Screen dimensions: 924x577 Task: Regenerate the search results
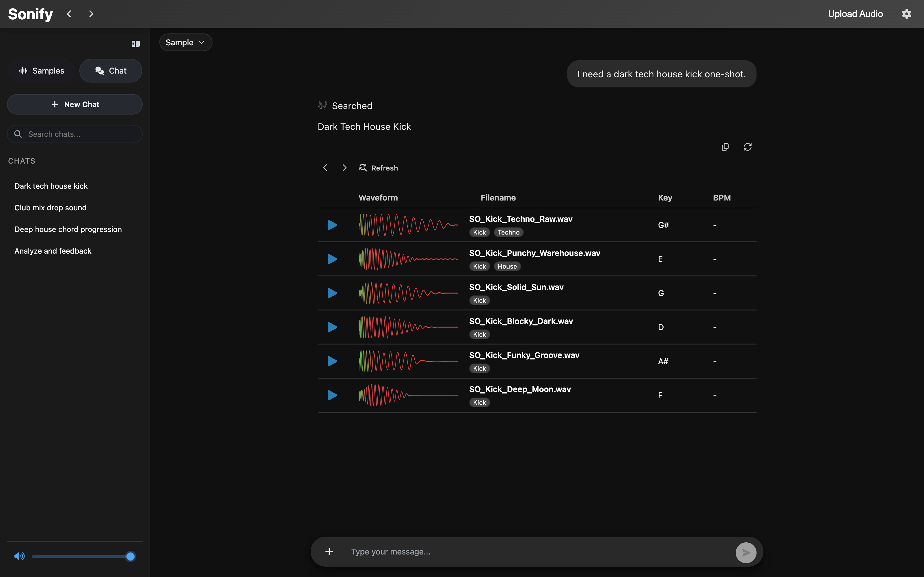pyautogui.click(x=748, y=147)
